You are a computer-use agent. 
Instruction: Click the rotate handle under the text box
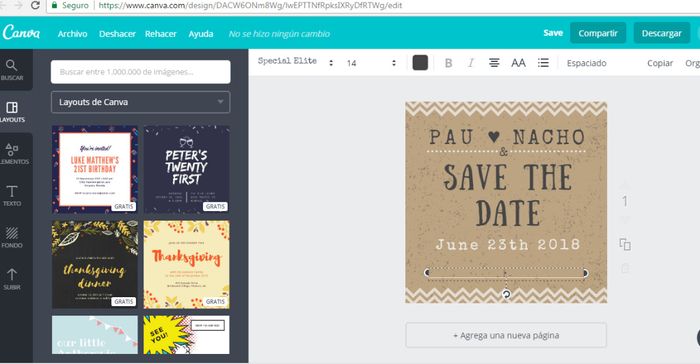(506, 294)
